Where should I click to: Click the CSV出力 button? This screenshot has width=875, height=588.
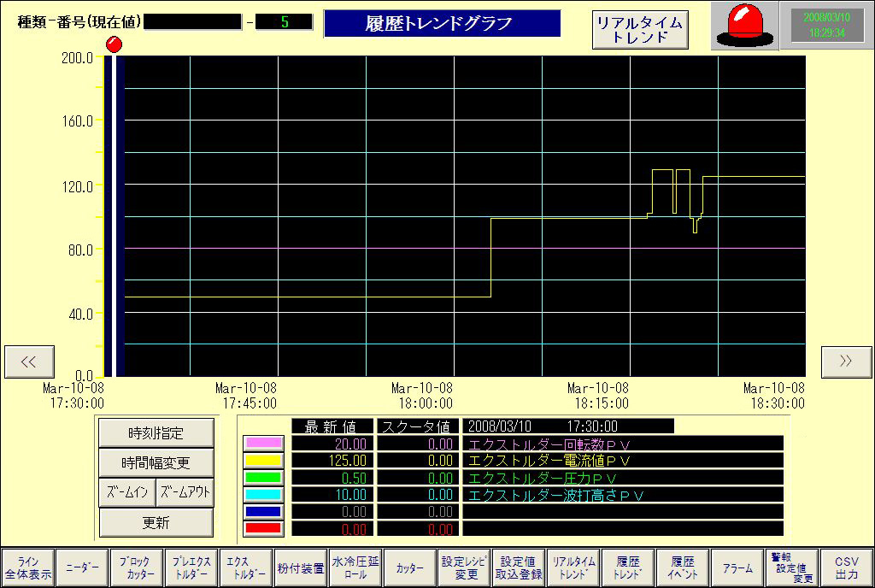click(847, 568)
